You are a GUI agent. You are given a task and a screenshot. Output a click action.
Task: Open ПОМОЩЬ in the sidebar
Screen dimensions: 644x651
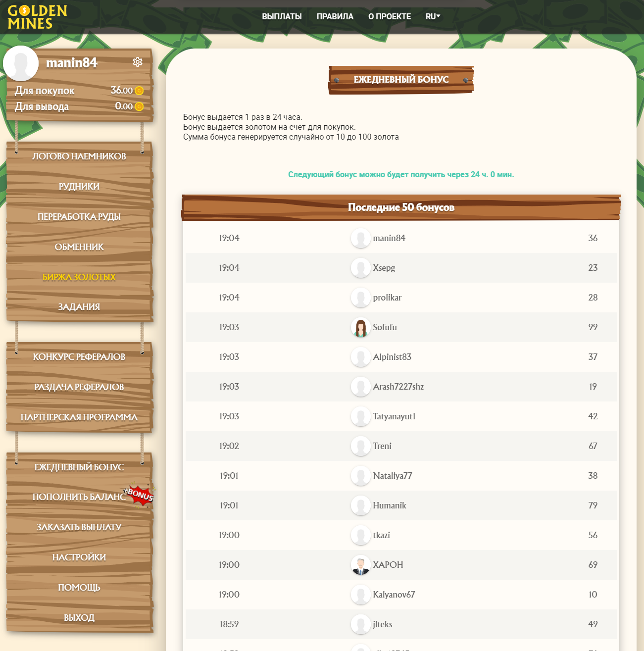(x=79, y=588)
